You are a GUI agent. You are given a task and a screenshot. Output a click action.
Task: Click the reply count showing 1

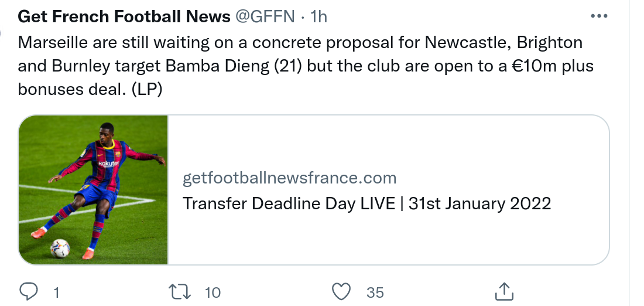tap(56, 292)
